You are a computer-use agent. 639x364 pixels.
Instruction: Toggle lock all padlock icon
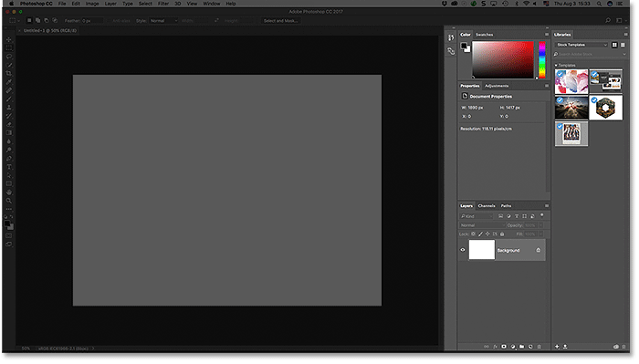pyautogui.click(x=502, y=234)
